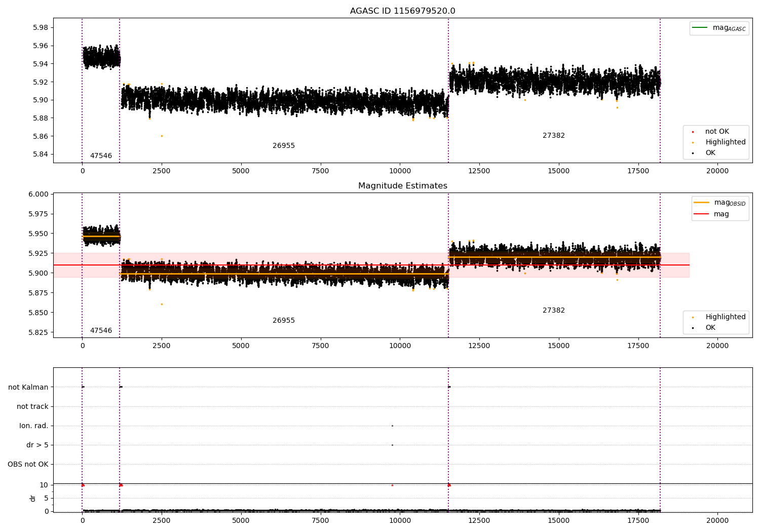The image size is (760, 532).
Task: Click the dr axis tick label 5
Action: (46, 498)
